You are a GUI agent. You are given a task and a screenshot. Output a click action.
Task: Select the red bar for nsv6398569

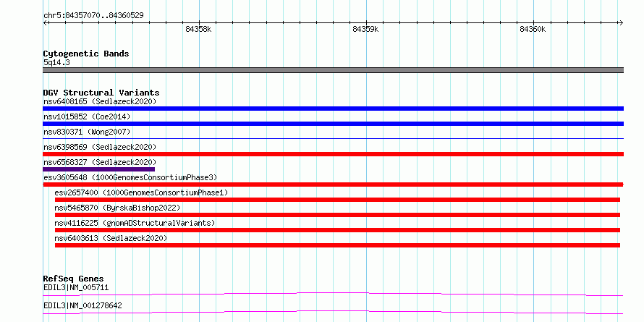tap(333, 154)
